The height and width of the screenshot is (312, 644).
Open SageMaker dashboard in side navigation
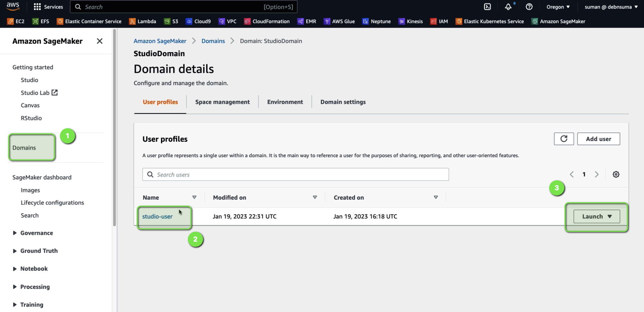coord(42,177)
